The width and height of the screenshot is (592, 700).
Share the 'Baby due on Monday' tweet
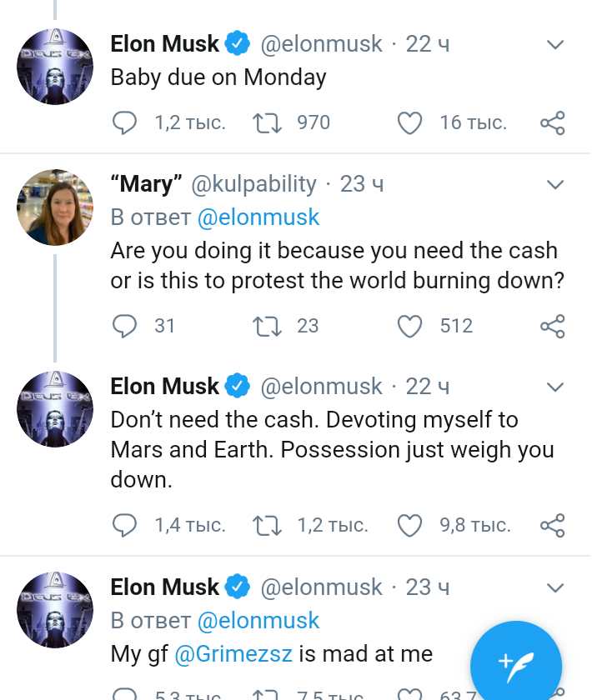[553, 122]
